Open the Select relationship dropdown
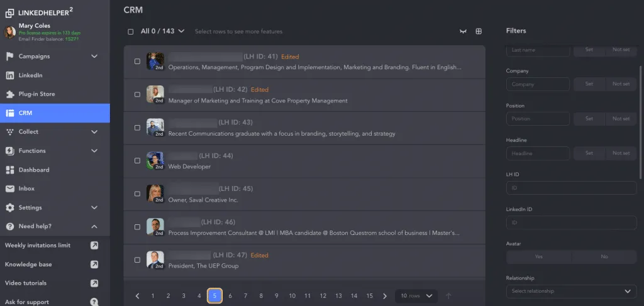Image resolution: width=644 pixels, height=306 pixels. [571, 291]
